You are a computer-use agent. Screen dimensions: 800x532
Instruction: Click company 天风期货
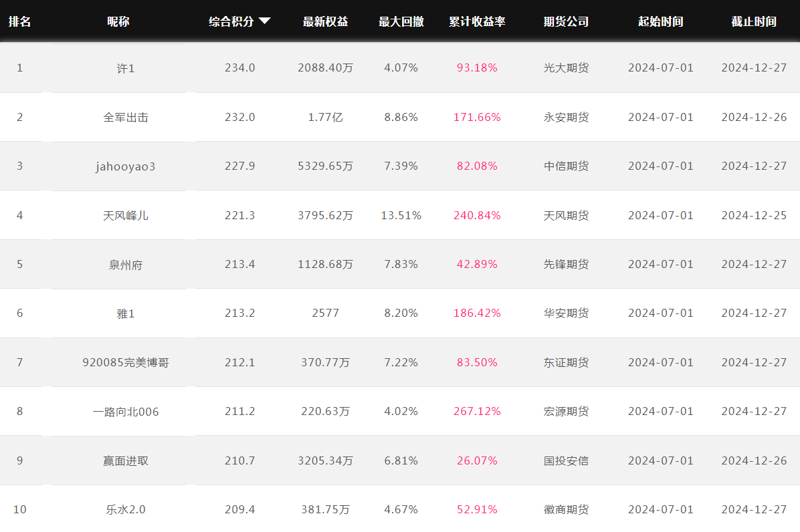[x=566, y=216]
